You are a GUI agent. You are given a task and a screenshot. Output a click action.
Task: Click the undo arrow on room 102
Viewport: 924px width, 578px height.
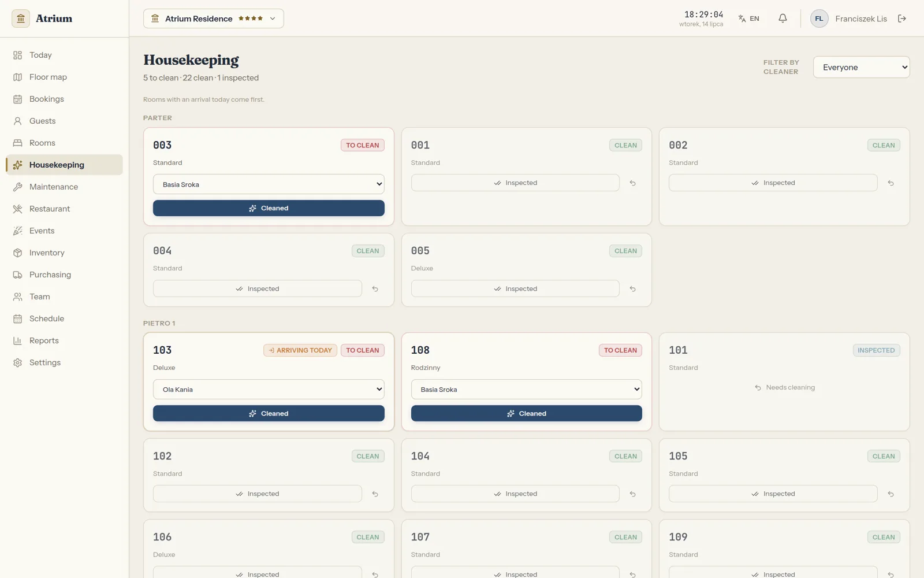tap(375, 494)
